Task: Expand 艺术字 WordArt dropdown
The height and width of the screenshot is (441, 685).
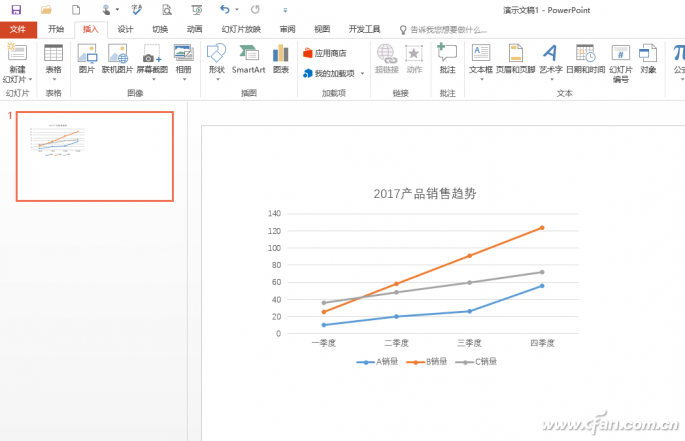Action: (551, 80)
